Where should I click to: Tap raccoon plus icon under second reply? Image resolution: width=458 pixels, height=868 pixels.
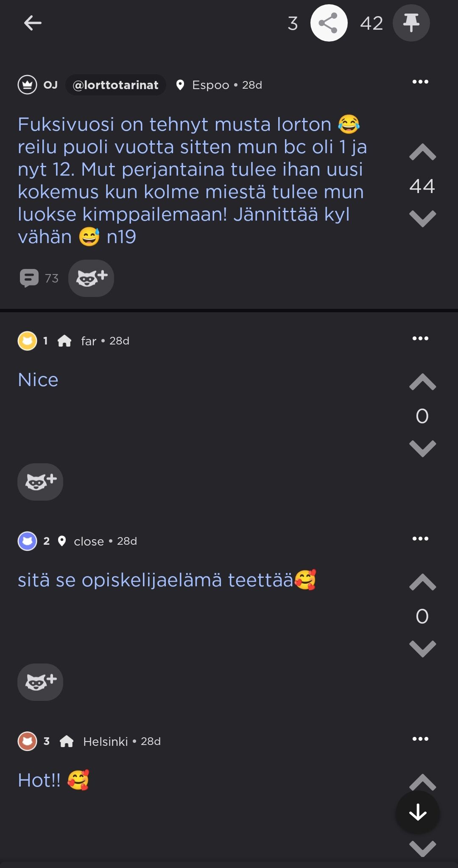(x=40, y=682)
